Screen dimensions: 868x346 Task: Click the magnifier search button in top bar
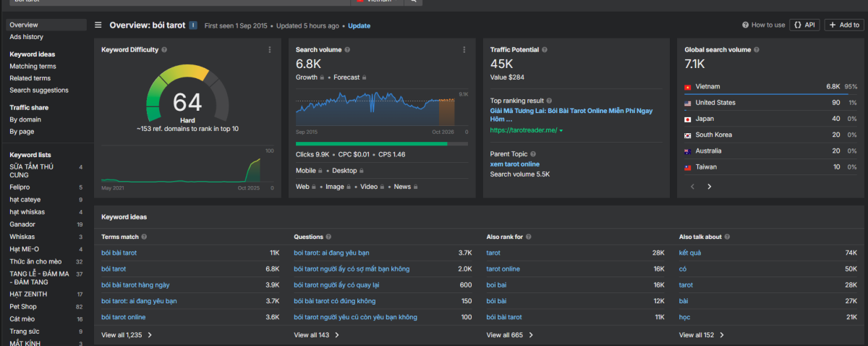click(413, 1)
